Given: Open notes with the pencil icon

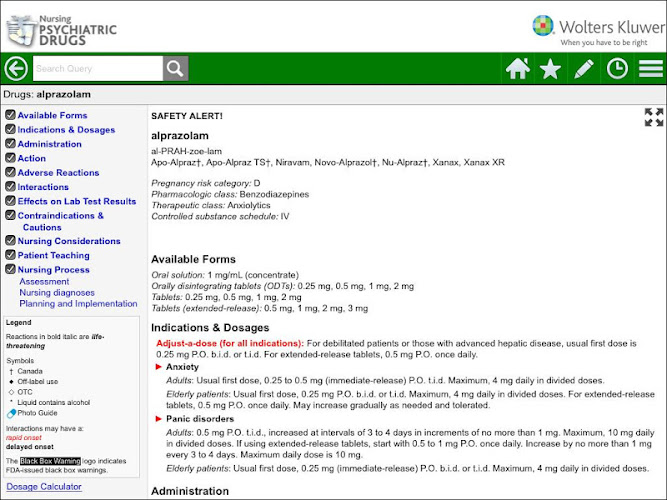Looking at the screenshot, I should (584, 69).
